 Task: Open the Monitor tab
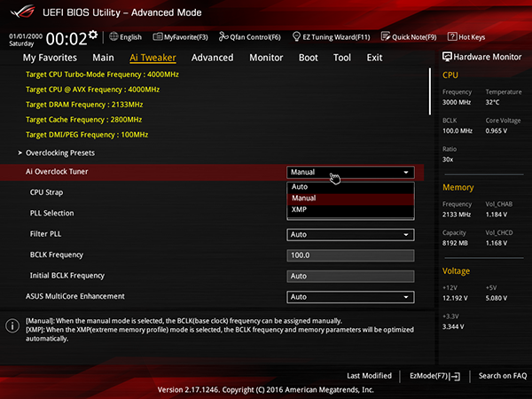pyautogui.click(x=266, y=58)
